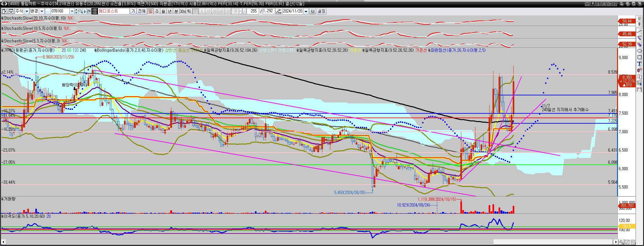Click the disk save icon next to date
Screen dimensions: 644x246
coord(313,11)
